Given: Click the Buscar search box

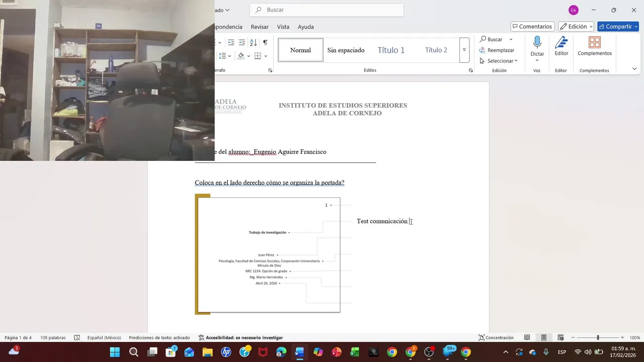Looking at the screenshot, I should coord(327,10).
